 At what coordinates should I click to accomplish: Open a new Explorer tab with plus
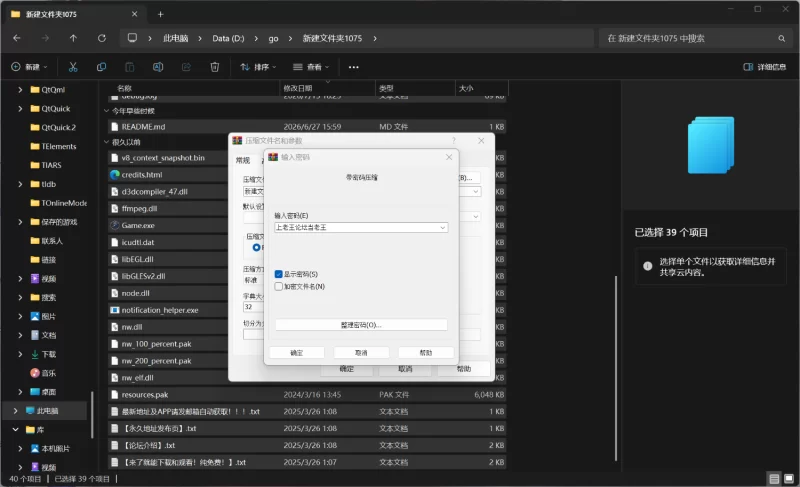161,14
